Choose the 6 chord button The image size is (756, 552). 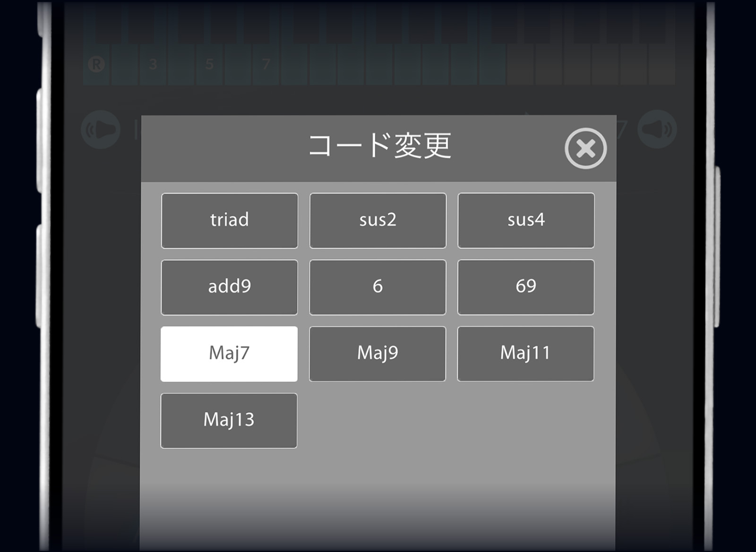(378, 287)
